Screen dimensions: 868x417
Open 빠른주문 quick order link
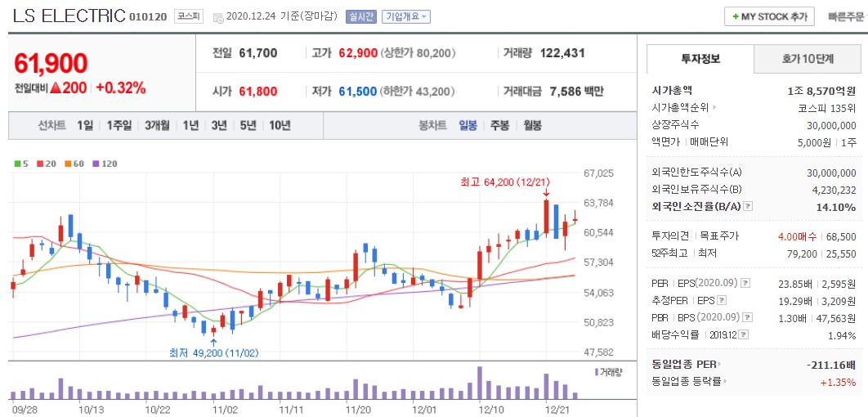click(x=845, y=16)
